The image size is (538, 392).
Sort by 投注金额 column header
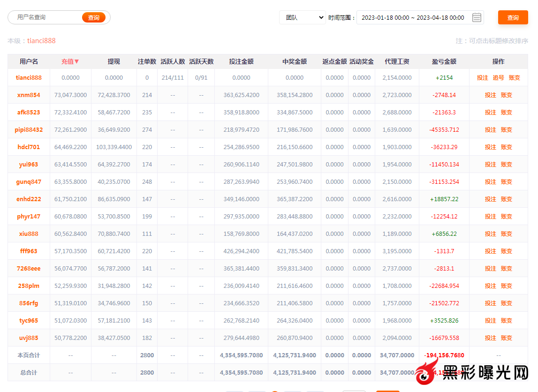(241, 61)
